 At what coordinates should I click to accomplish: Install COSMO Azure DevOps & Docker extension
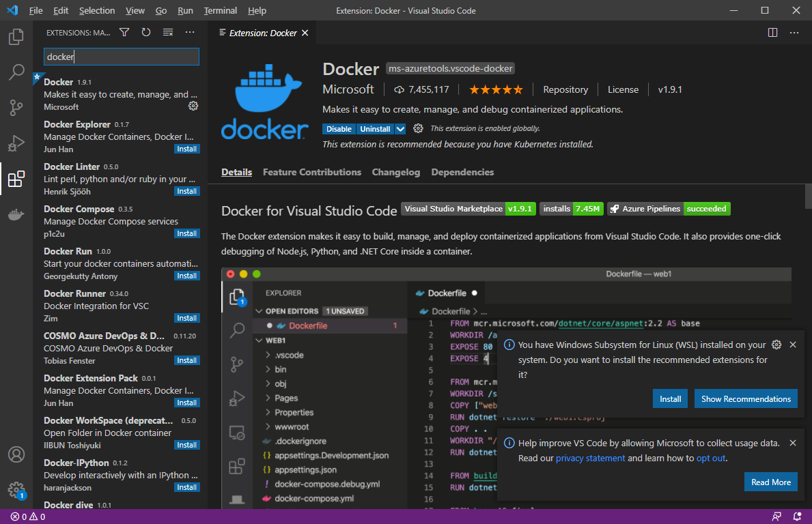point(186,360)
